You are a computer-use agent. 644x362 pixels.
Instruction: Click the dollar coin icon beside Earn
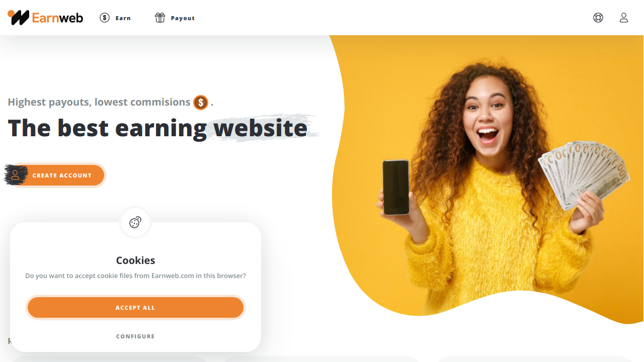[105, 18]
